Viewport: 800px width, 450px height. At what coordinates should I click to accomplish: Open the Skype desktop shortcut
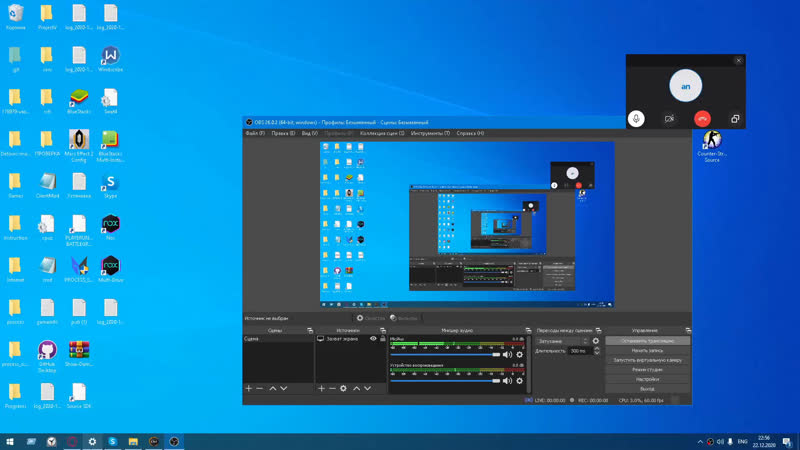pos(110,186)
